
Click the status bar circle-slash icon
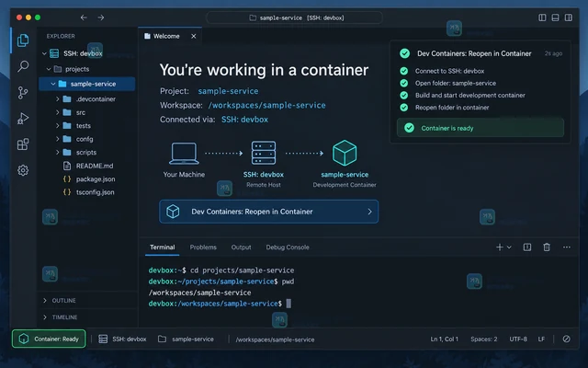tap(567, 339)
